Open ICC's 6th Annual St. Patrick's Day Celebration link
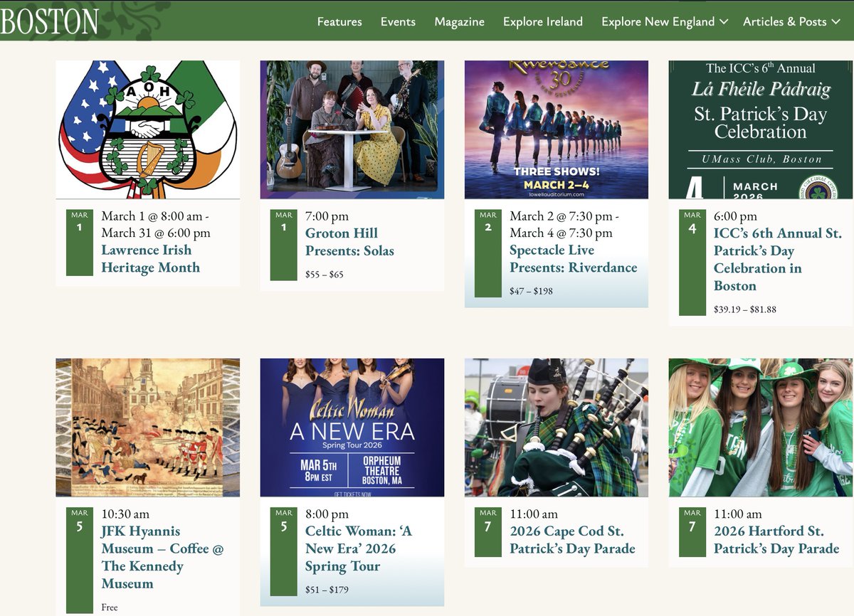The image size is (854, 616). [778, 260]
